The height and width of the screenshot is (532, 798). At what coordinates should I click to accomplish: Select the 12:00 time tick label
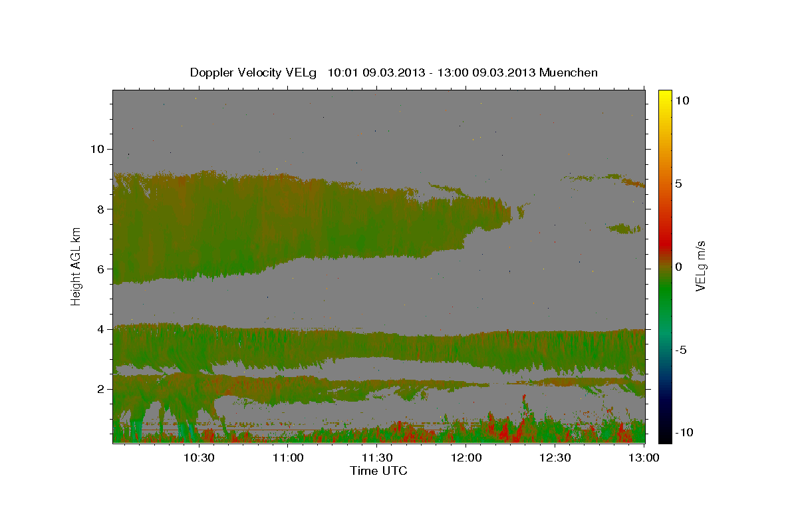465,458
